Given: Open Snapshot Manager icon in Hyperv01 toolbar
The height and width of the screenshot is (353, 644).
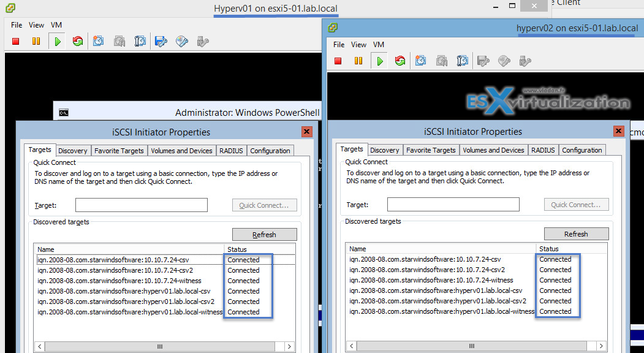Looking at the screenshot, I should (x=140, y=41).
